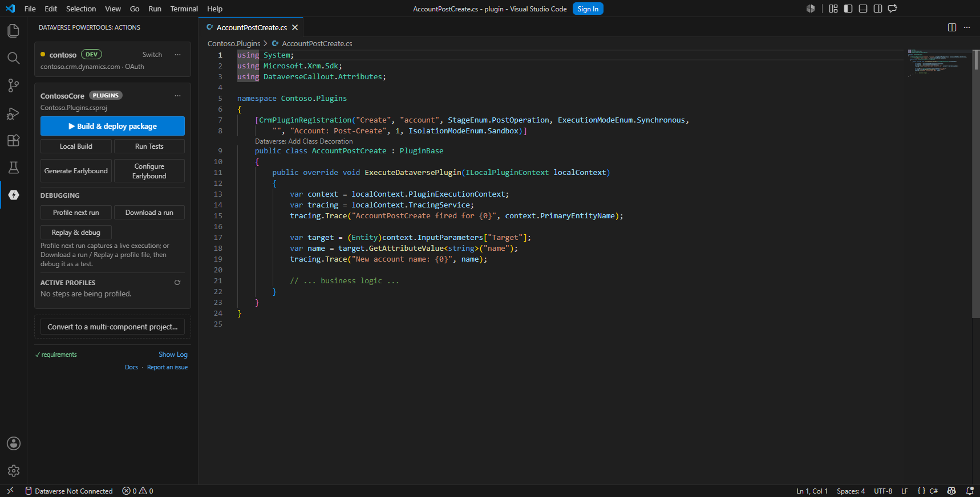Toggle Primary Side Bar visibility
The width and height of the screenshot is (980, 497).
(x=848, y=9)
